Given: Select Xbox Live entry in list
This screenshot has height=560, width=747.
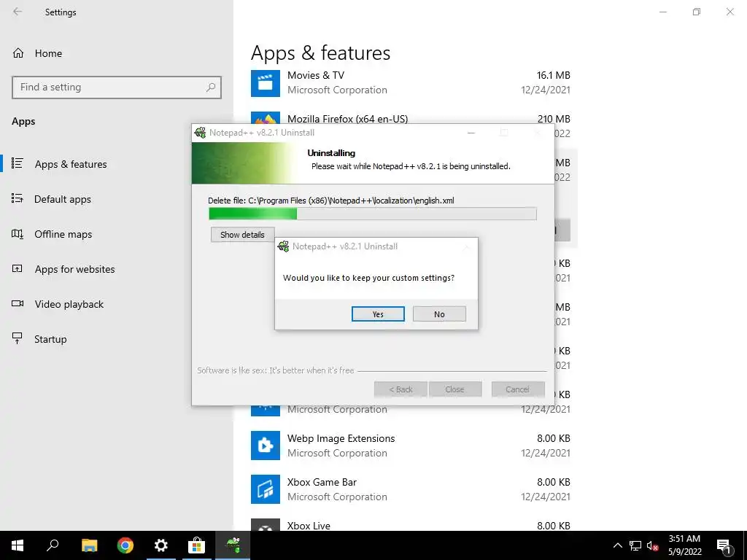Looking at the screenshot, I should click(x=411, y=524).
